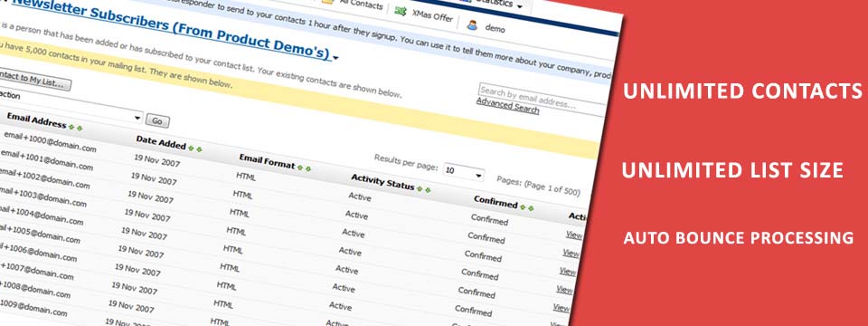Viewport: 868px width, 326px height.
Task: Click the Confirmed column header
Action: (495, 202)
